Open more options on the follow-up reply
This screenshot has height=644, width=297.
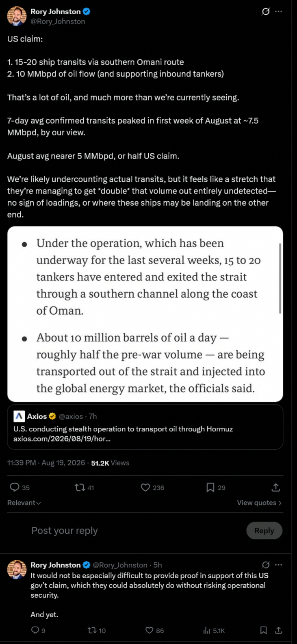pos(278,565)
